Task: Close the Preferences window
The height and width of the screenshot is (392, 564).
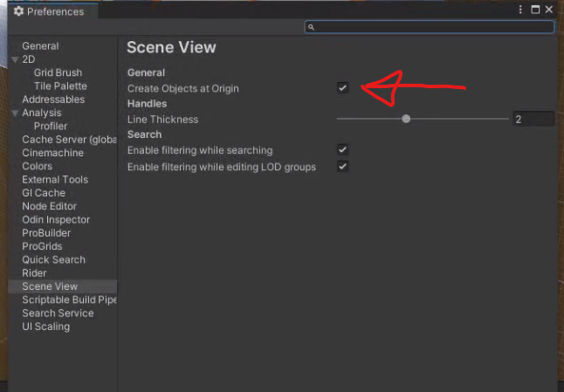Action: tap(549, 10)
